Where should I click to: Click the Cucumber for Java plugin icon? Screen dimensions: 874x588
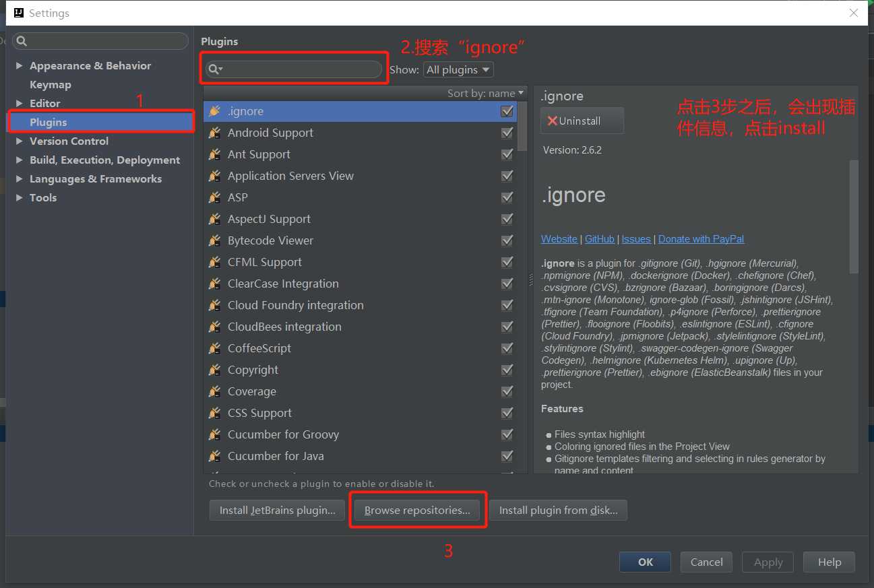click(215, 456)
